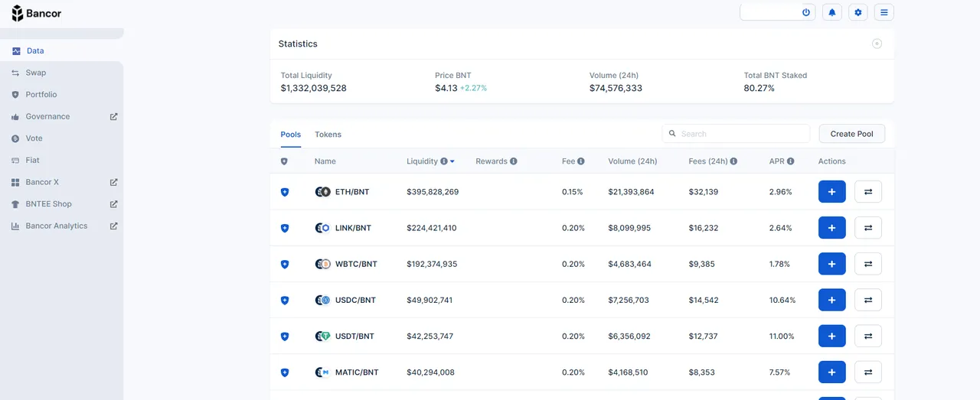Click the ETH/BNT liquidity $395,828,269
Viewport: 980px width, 400px height.
(x=433, y=192)
